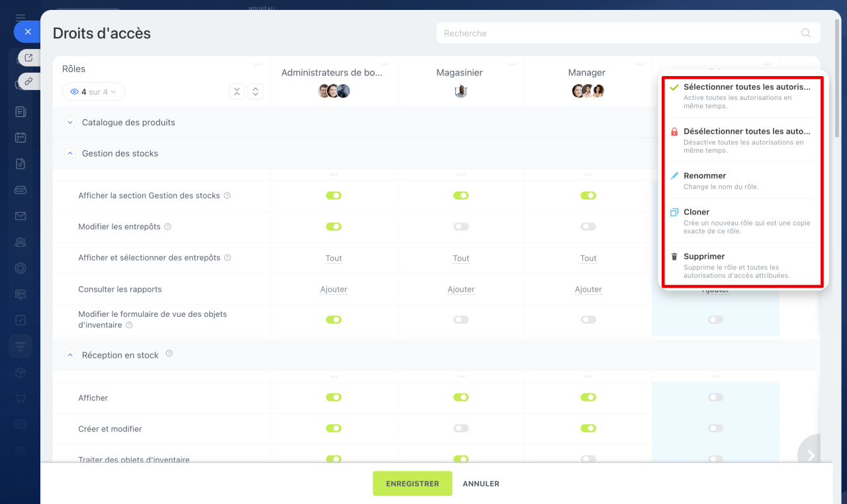The image size is (847, 504).
Task: Click the ANNULER button
Action: coord(481,483)
